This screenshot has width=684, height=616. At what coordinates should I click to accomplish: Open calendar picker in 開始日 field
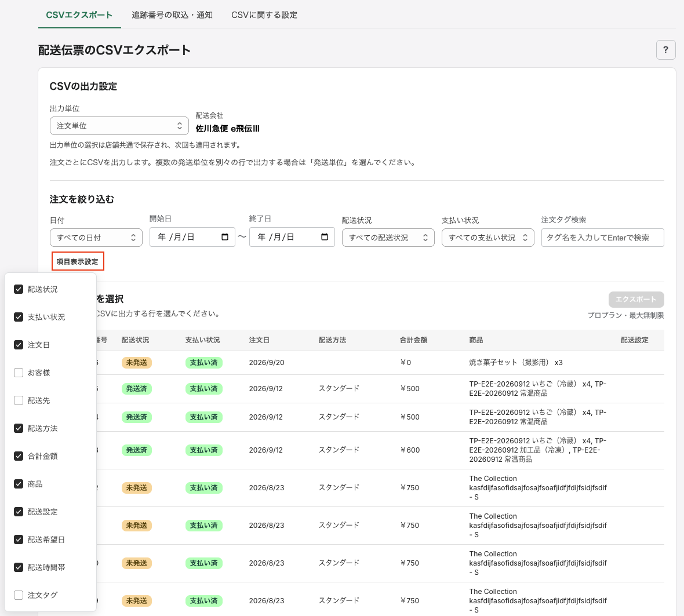[x=225, y=237]
